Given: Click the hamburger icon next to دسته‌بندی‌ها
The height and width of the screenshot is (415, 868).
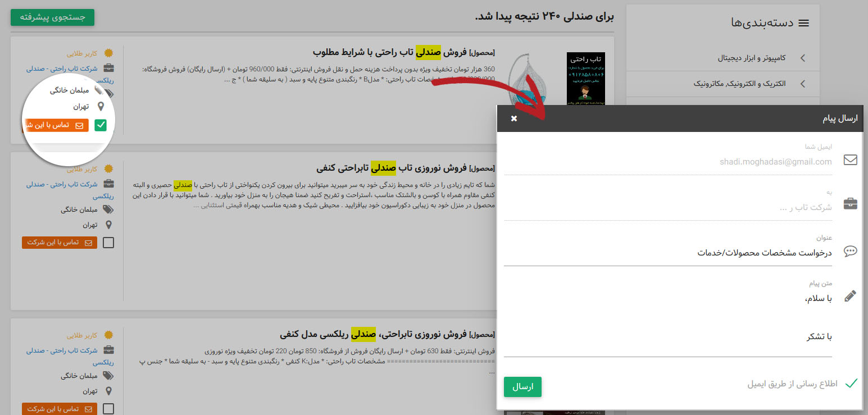Looking at the screenshot, I should pos(804,23).
